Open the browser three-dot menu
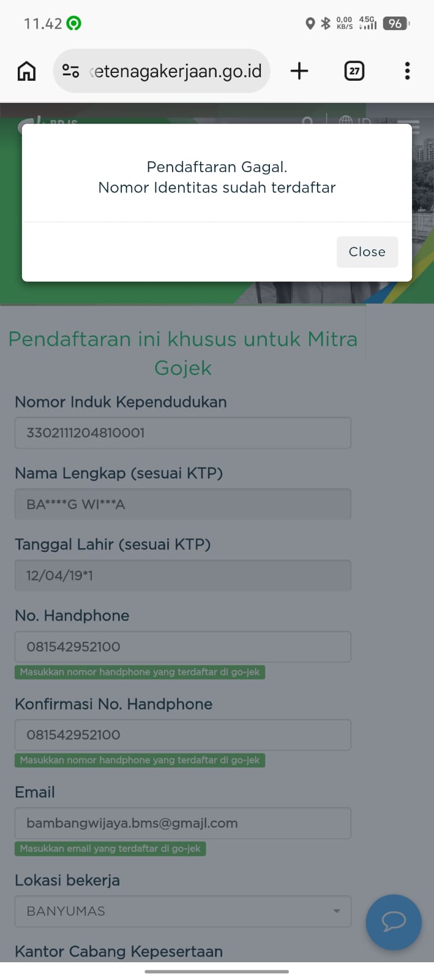This screenshot has width=434, height=980. pyautogui.click(x=407, y=71)
